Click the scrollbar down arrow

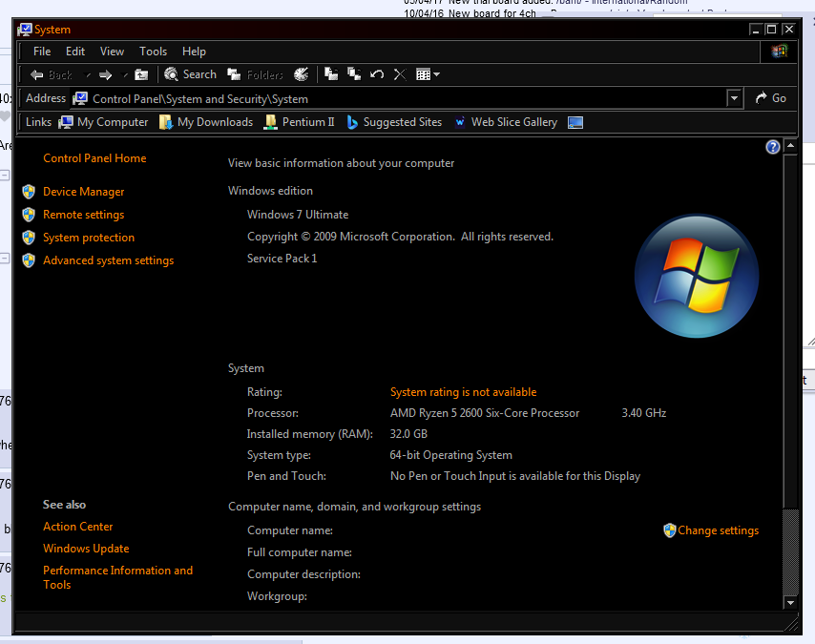(790, 603)
